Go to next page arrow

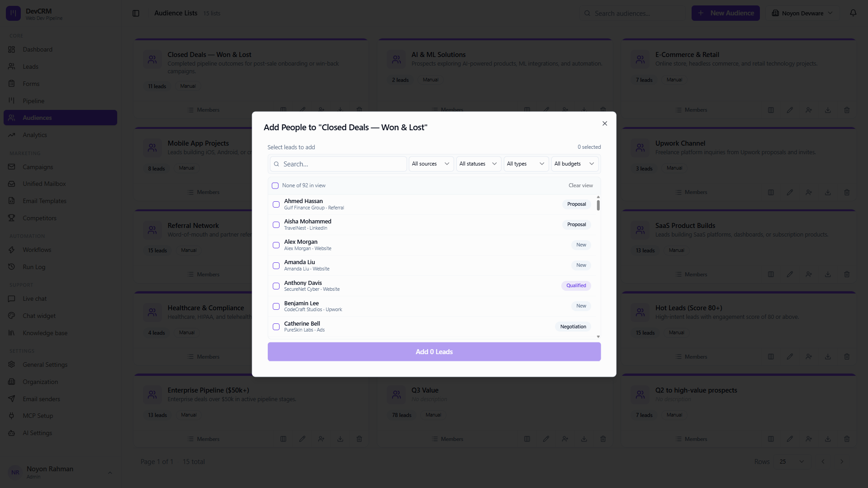842,462
